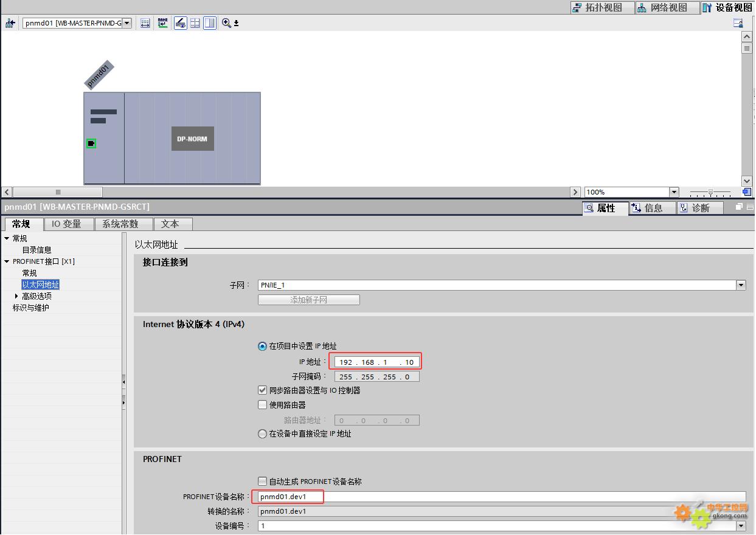Image resolution: width=756 pixels, height=535 pixels.
Task: Enable auto-generate PROFINET device name checkbox
Action: click(263, 481)
